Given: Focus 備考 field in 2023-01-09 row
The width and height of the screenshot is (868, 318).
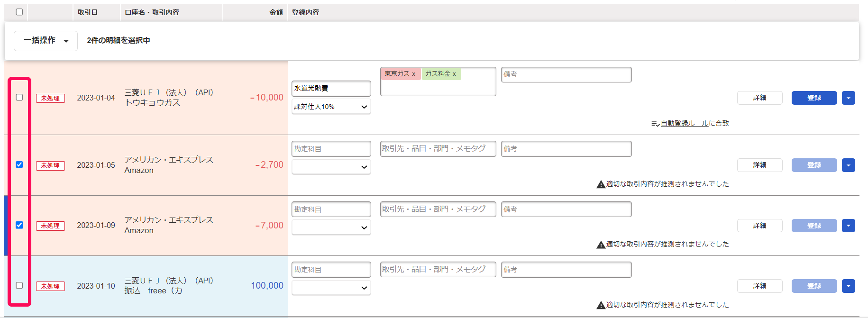Looking at the screenshot, I should click(x=566, y=209).
